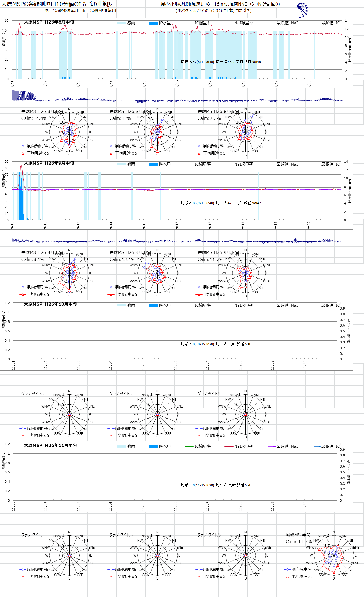Click the 9/17 date axis label
Image resolution: width=364 pixels, height=597 pixels.
(x=210, y=225)
